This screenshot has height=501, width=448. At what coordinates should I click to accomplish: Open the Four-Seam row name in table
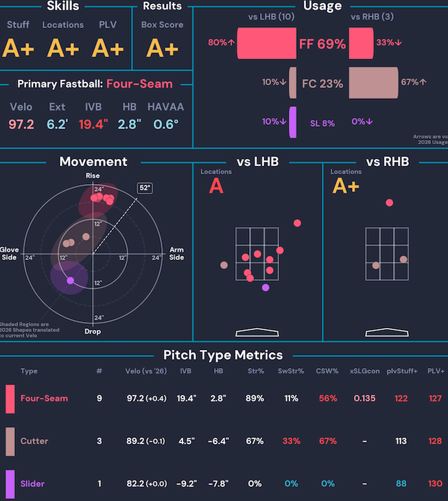coord(44,399)
